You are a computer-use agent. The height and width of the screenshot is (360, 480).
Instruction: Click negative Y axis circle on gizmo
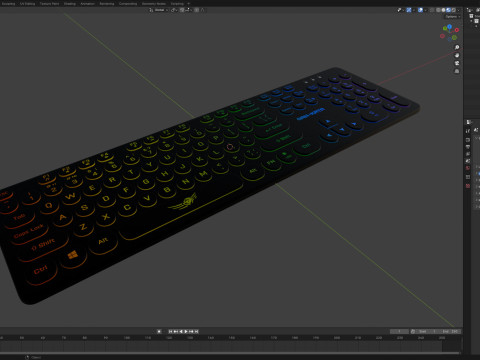(454, 38)
